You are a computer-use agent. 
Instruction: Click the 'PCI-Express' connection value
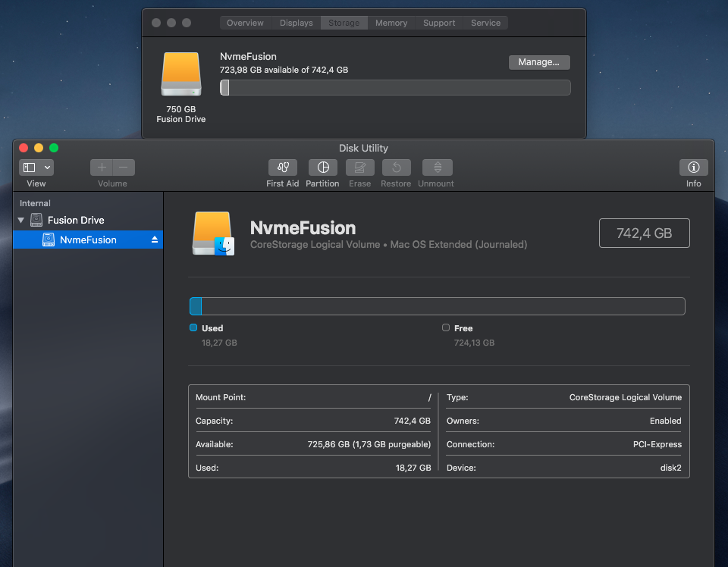click(x=657, y=444)
